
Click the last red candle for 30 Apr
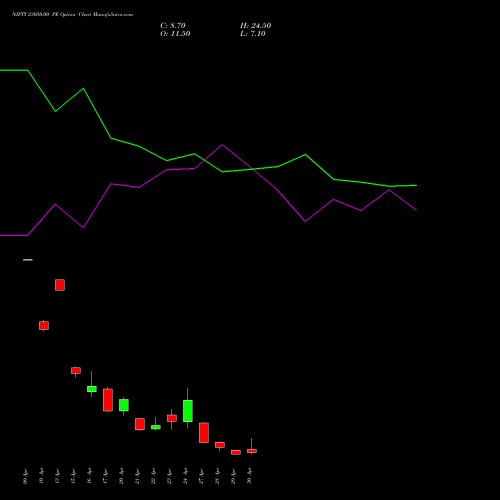(x=252, y=451)
